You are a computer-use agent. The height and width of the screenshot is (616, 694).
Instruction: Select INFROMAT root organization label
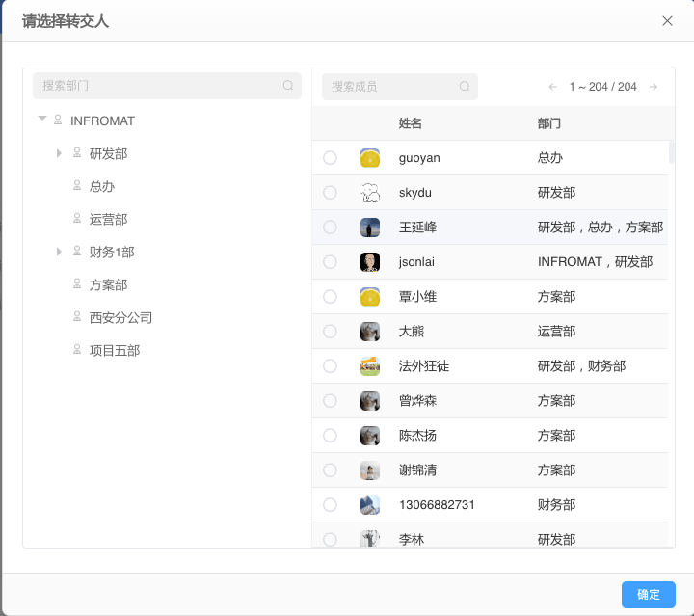[102, 121]
